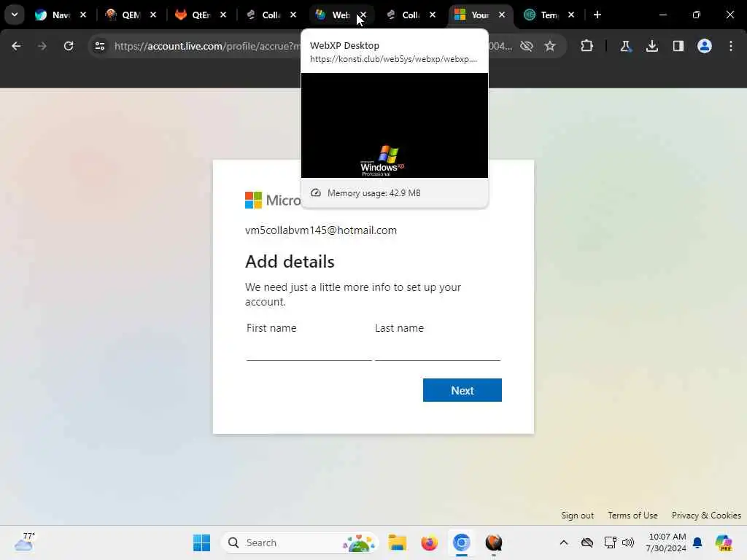Screen dimensions: 747x560
Task: Open Terms of Use link
Action: [632, 516]
